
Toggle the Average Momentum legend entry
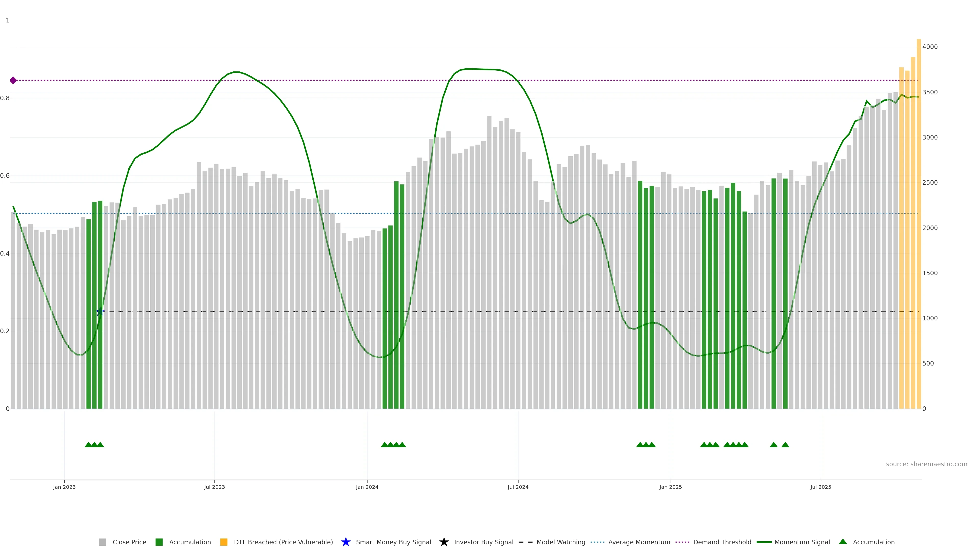[x=639, y=542]
